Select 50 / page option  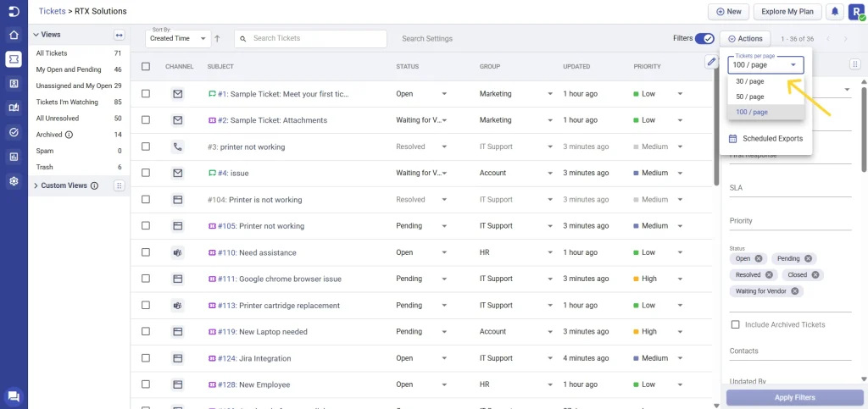pos(765,97)
